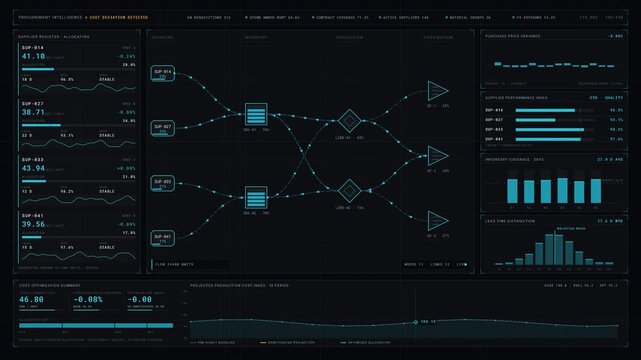641x360 pixels.
Task: Click the tallest bar in Lead Time Distribution histogram
Action: tap(549, 249)
